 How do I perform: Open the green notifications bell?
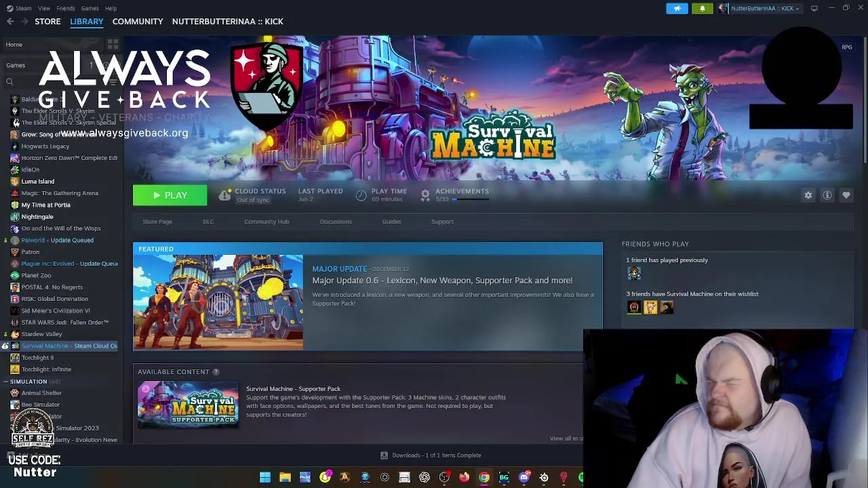click(703, 8)
